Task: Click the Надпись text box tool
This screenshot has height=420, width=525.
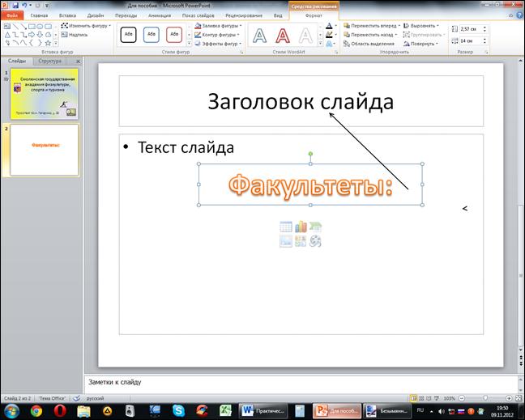Action: (x=78, y=35)
